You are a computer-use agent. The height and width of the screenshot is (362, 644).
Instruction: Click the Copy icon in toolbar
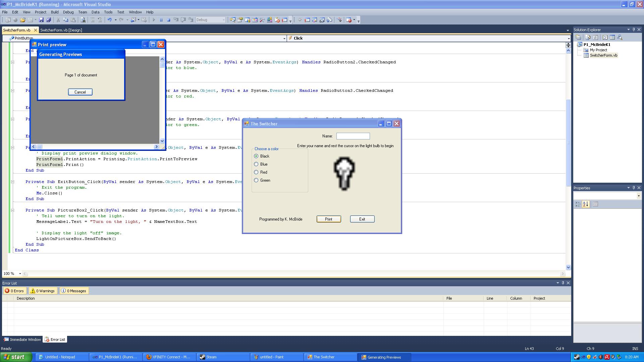pos(65,20)
